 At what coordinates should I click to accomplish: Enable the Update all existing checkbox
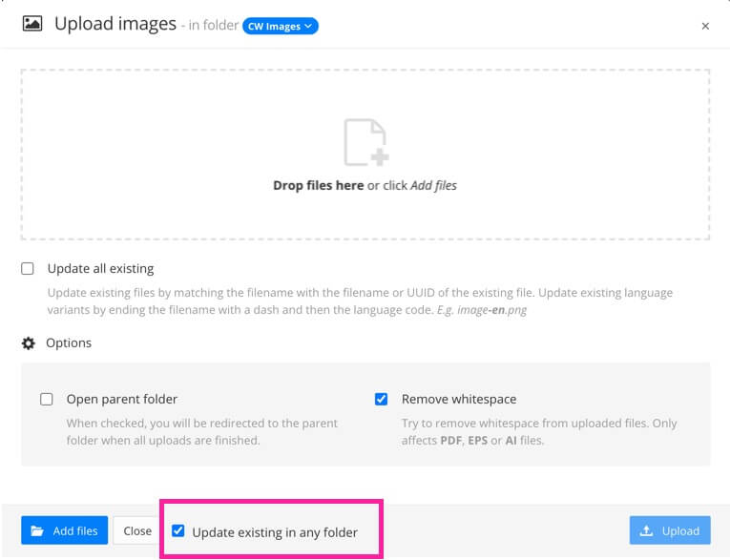click(x=28, y=269)
